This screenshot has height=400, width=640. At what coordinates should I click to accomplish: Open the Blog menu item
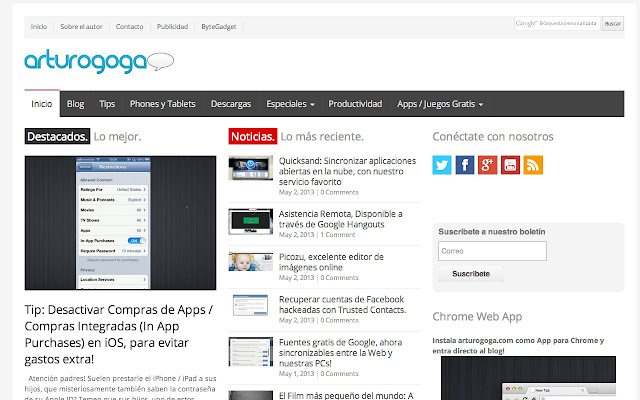pyautogui.click(x=76, y=104)
